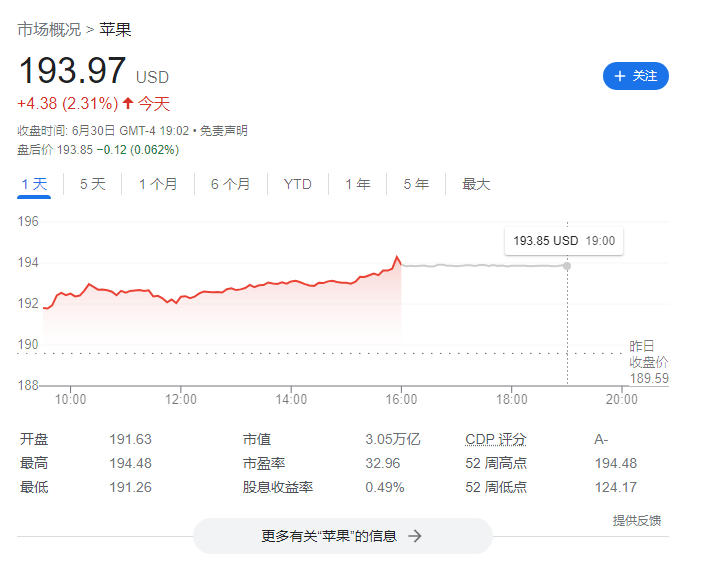Switch to the 6 个月 tab

pyautogui.click(x=230, y=184)
